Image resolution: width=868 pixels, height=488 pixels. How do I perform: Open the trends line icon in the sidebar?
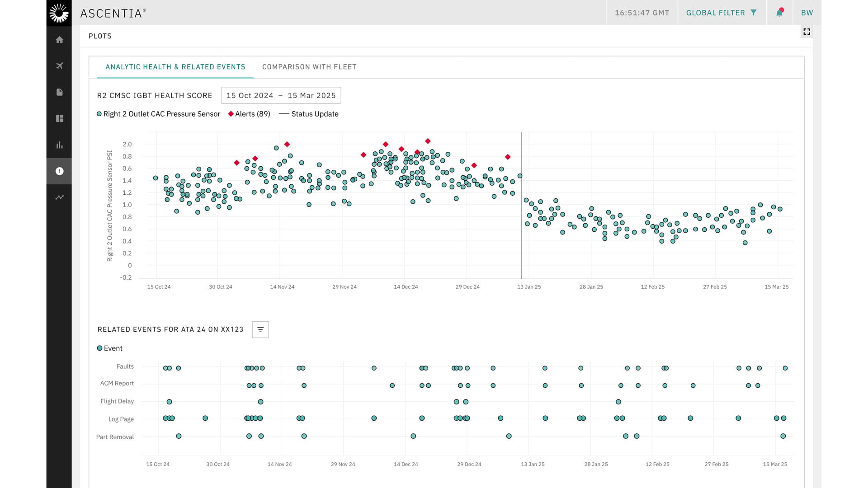[x=59, y=197]
